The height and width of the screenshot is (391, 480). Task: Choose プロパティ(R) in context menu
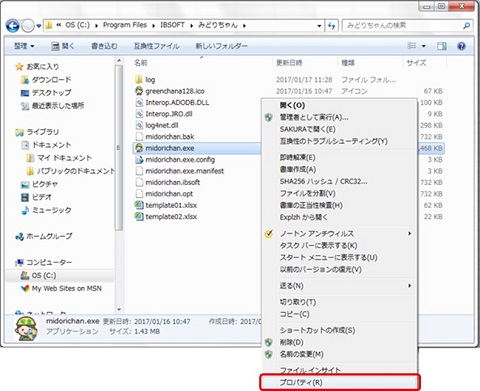340,382
